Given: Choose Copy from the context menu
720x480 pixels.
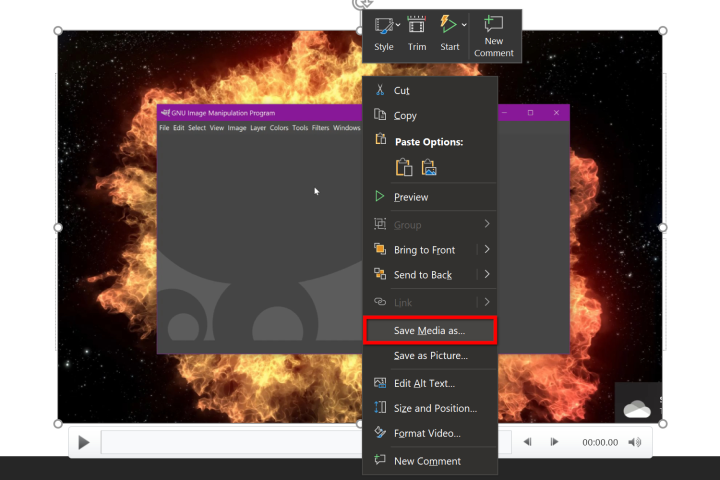Looking at the screenshot, I should pos(429,115).
